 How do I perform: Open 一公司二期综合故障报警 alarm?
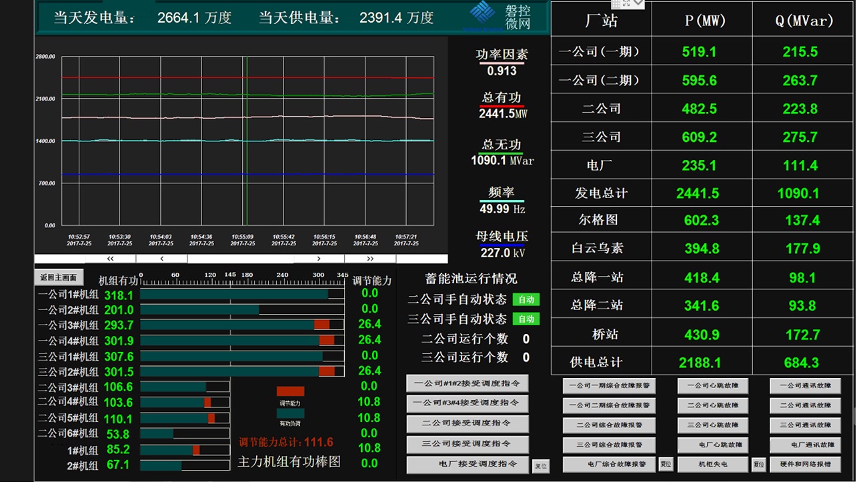(610, 405)
